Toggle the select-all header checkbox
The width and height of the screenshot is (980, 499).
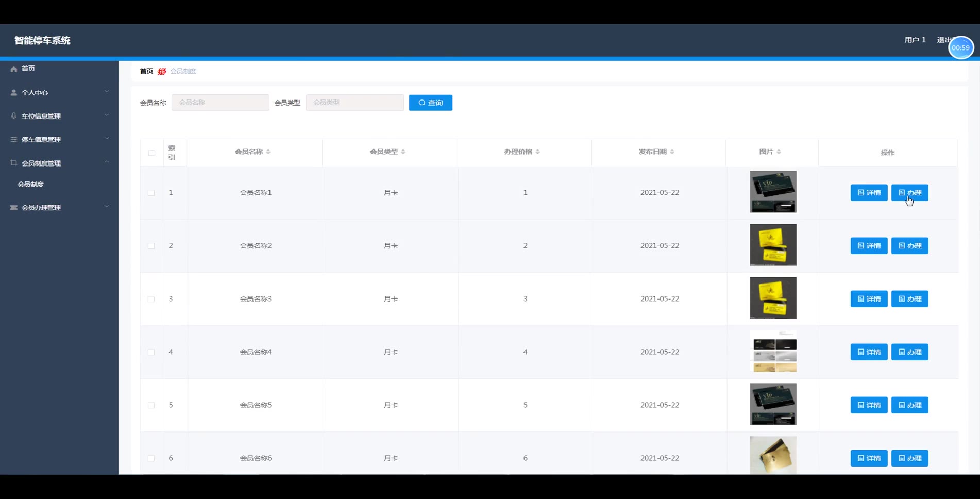tap(151, 153)
